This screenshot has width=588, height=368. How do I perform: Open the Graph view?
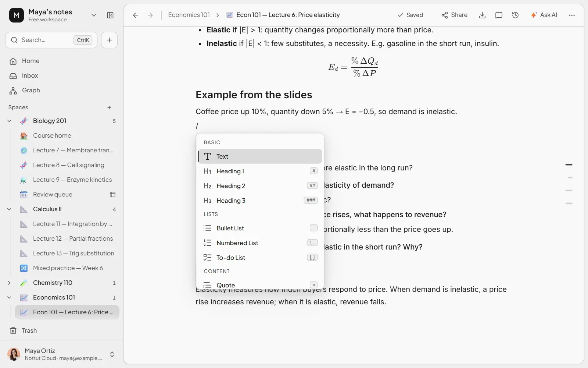click(x=61, y=91)
